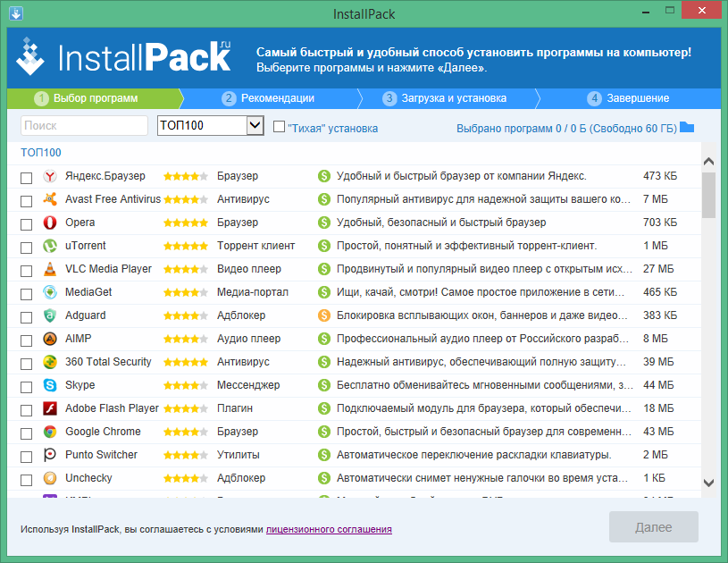
Task: Click the Выбрано программ status link
Action: click(566, 128)
